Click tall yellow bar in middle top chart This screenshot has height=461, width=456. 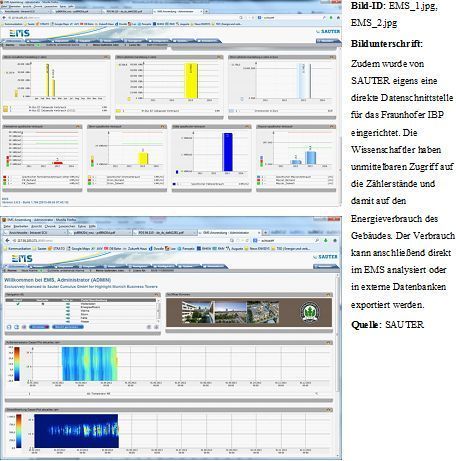click(x=191, y=81)
